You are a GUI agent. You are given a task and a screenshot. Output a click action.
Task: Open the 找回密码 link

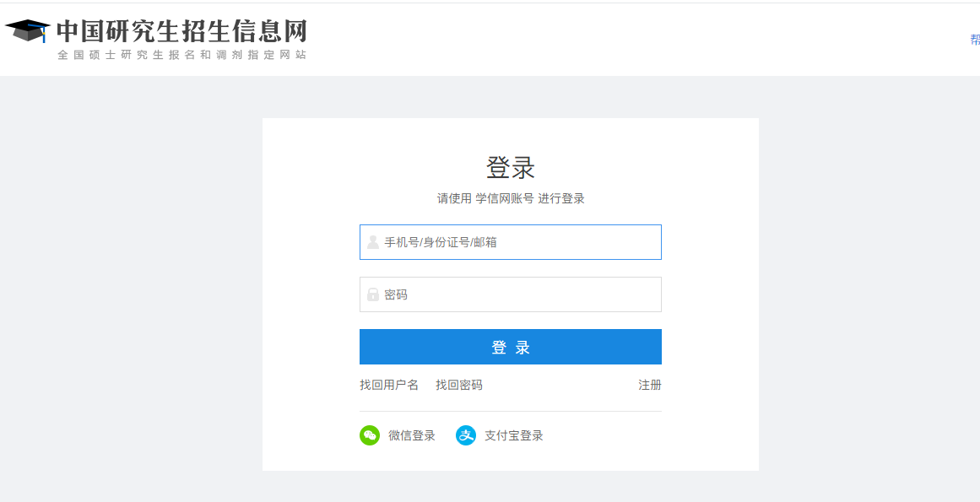(459, 386)
